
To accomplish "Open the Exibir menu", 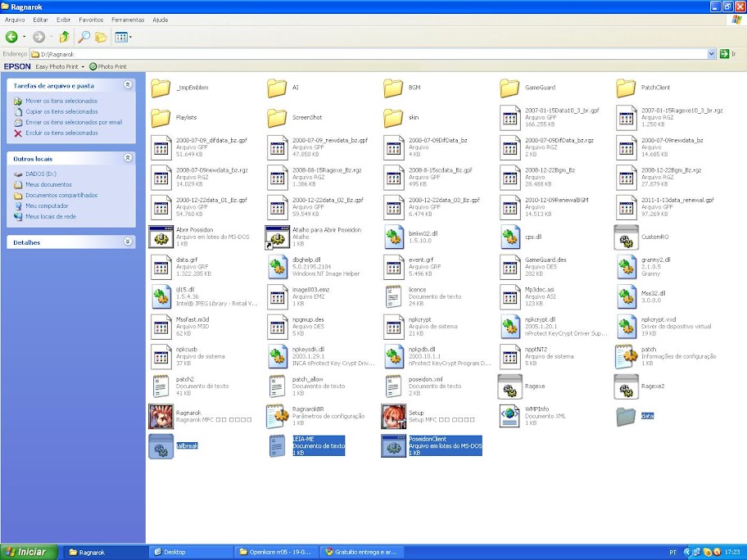I will (63, 20).
